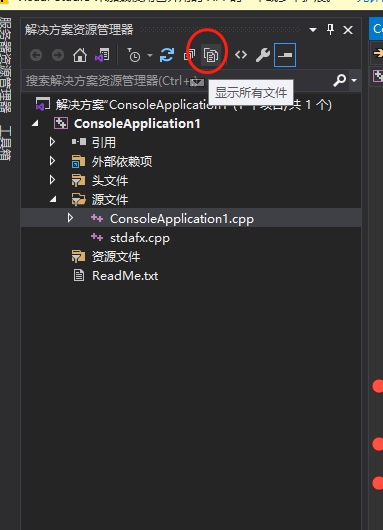Close the Solution Explorer panel
Screen dimensions: 383x530
pos(348,30)
